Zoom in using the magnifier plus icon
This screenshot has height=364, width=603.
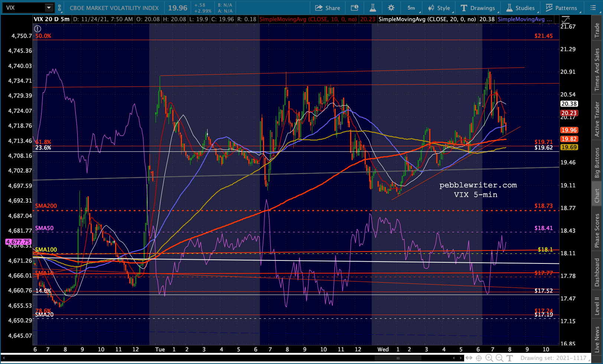coord(489,358)
